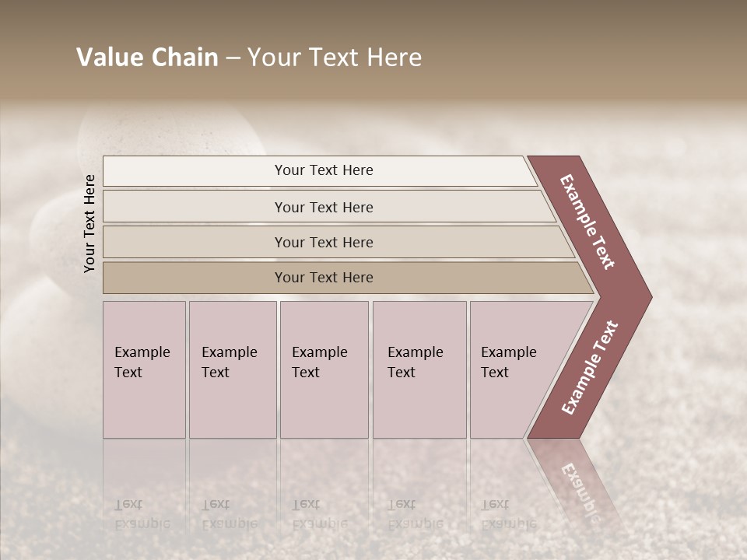
Task: Select the darkest fourth Your Text Here bar
Action: (348, 278)
